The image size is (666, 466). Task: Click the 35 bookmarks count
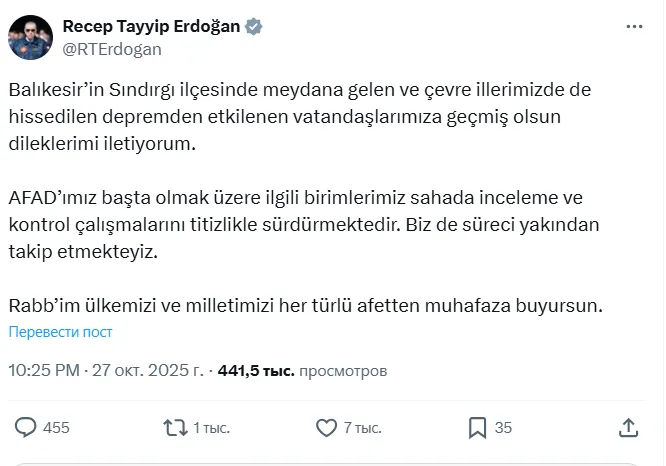503,428
